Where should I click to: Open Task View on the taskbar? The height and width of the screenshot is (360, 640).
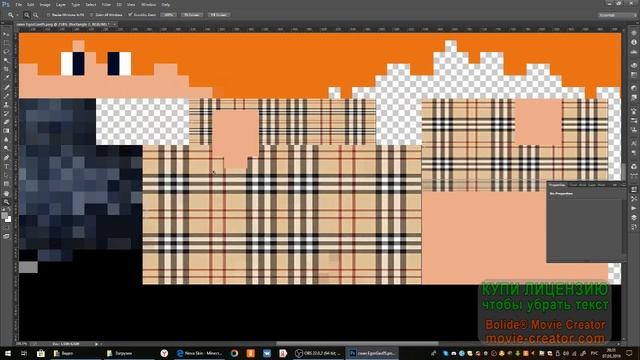[x=24, y=353]
